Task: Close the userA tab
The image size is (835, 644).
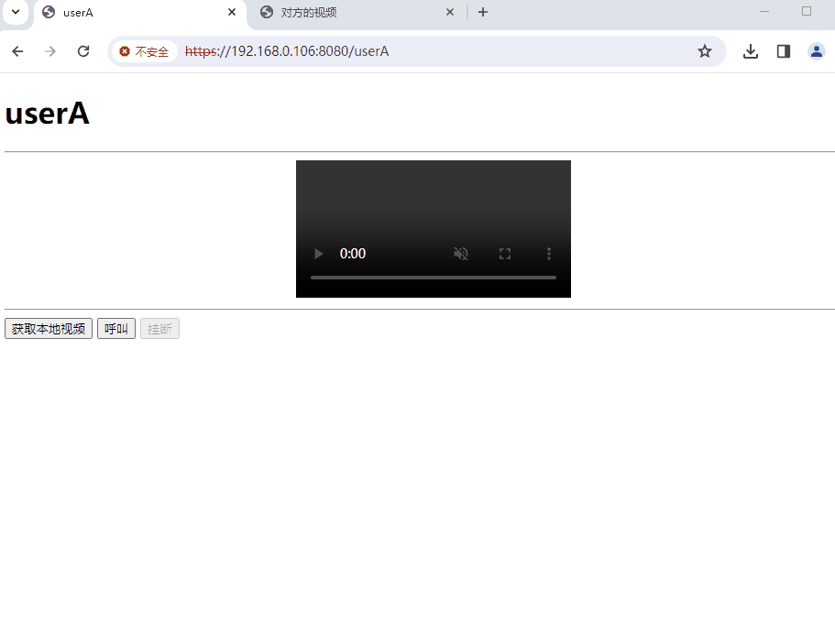Action: pyautogui.click(x=232, y=12)
